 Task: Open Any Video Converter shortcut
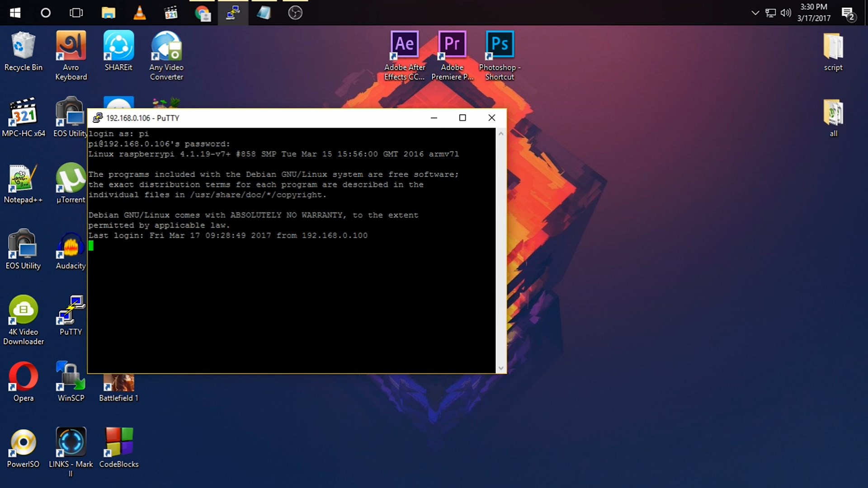coord(166,56)
